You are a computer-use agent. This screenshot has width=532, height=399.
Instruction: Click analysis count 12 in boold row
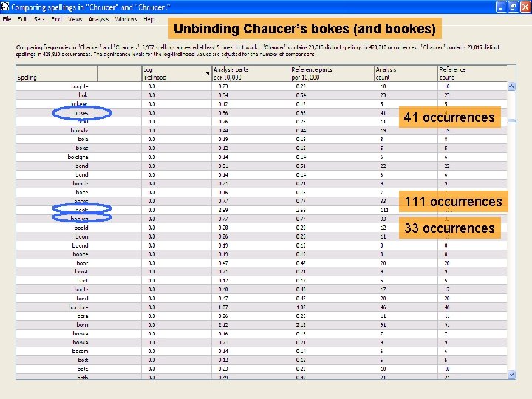point(383,228)
